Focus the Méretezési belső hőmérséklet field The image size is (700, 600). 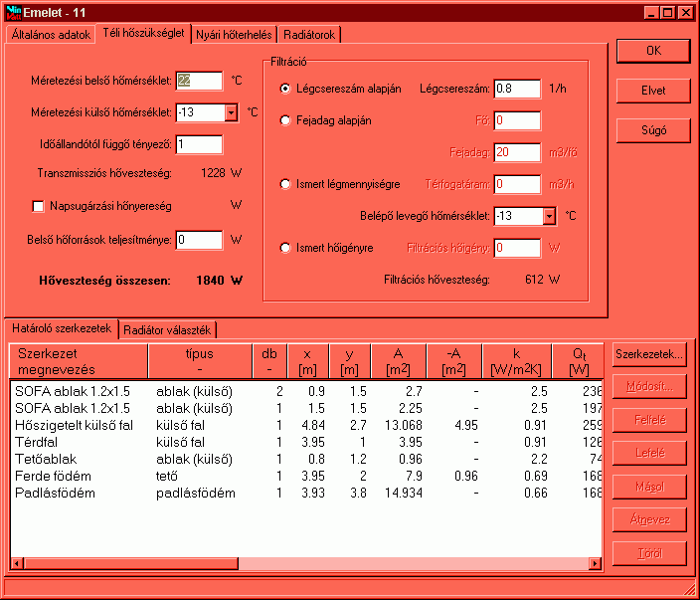pyautogui.click(x=199, y=81)
